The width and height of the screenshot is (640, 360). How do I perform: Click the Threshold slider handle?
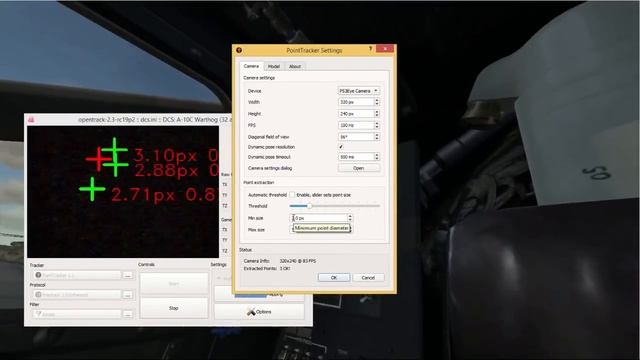tap(309, 206)
